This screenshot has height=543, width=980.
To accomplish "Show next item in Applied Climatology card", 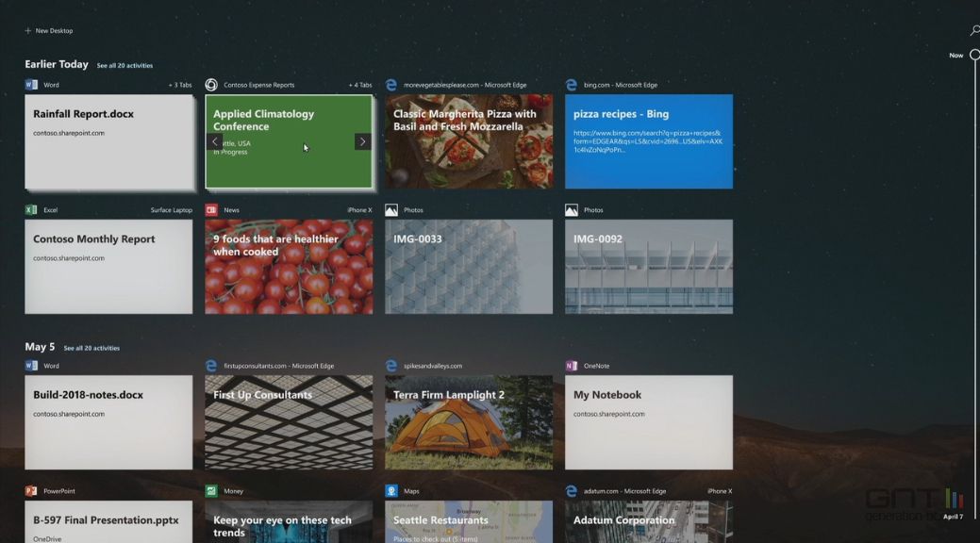I will coord(362,141).
